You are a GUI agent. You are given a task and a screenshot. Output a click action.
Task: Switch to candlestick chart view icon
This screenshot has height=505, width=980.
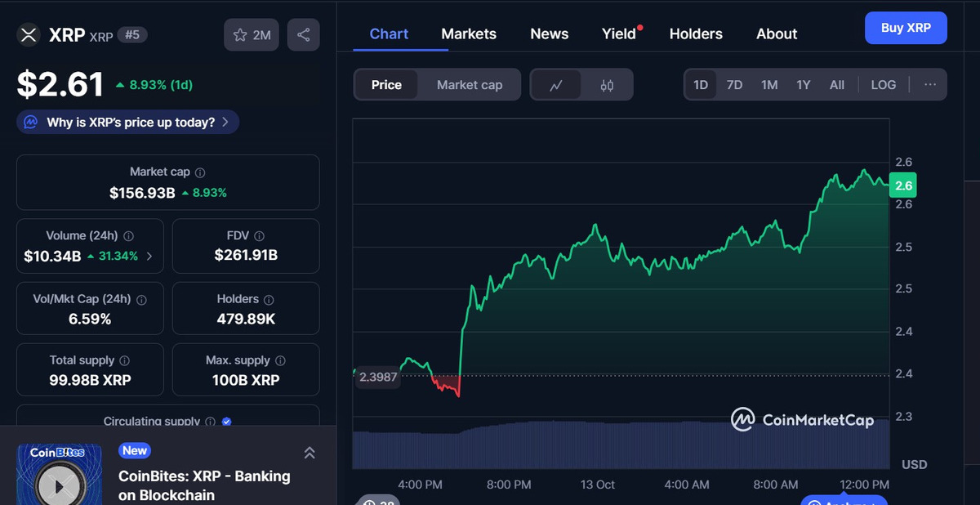point(607,85)
